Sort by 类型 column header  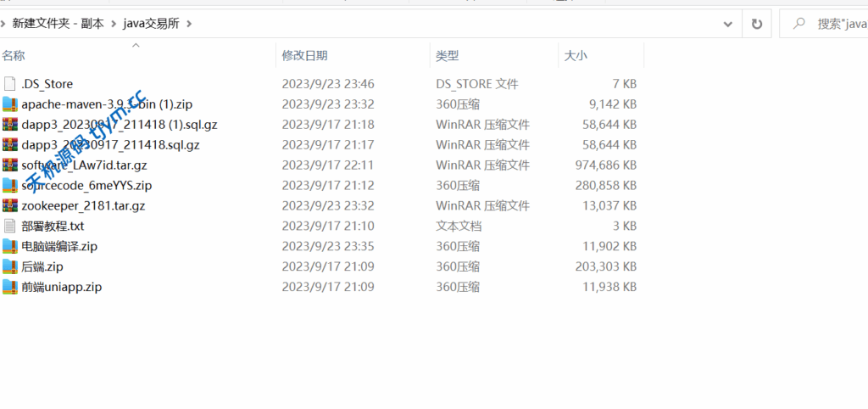(448, 56)
